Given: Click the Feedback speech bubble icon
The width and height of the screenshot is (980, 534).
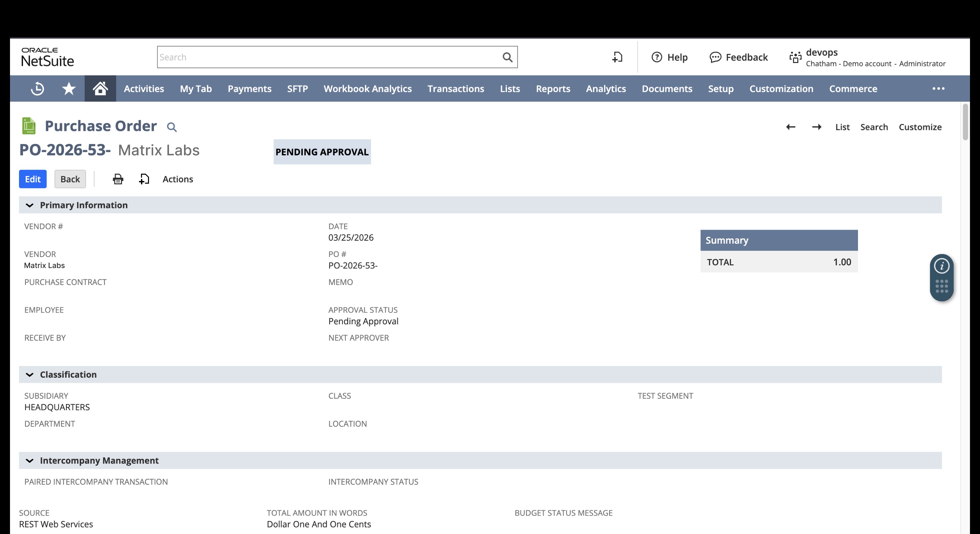Looking at the screenshot, I should click(715, 57).
